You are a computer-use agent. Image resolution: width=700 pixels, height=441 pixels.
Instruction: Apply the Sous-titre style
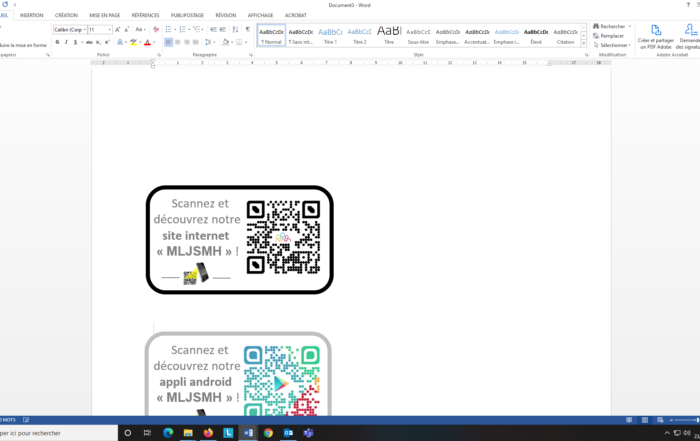tap(418, 35)
